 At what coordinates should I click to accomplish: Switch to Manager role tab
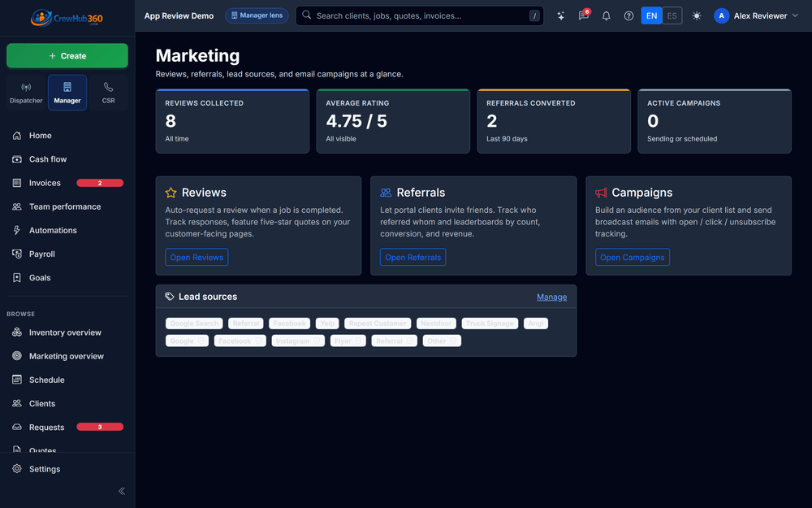coord(67,93)
